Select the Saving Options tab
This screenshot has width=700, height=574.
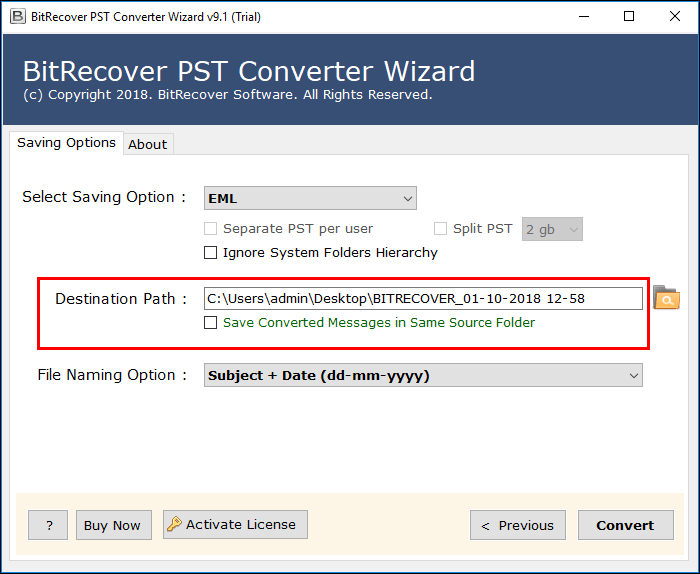pyautogui.click(x=66, y=143)
